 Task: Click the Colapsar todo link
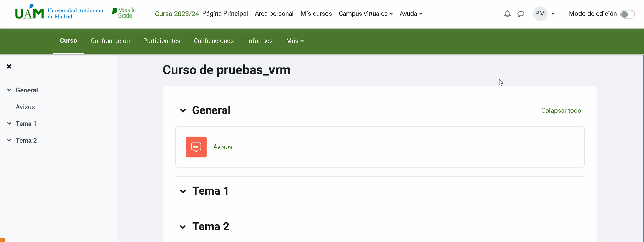561,110
